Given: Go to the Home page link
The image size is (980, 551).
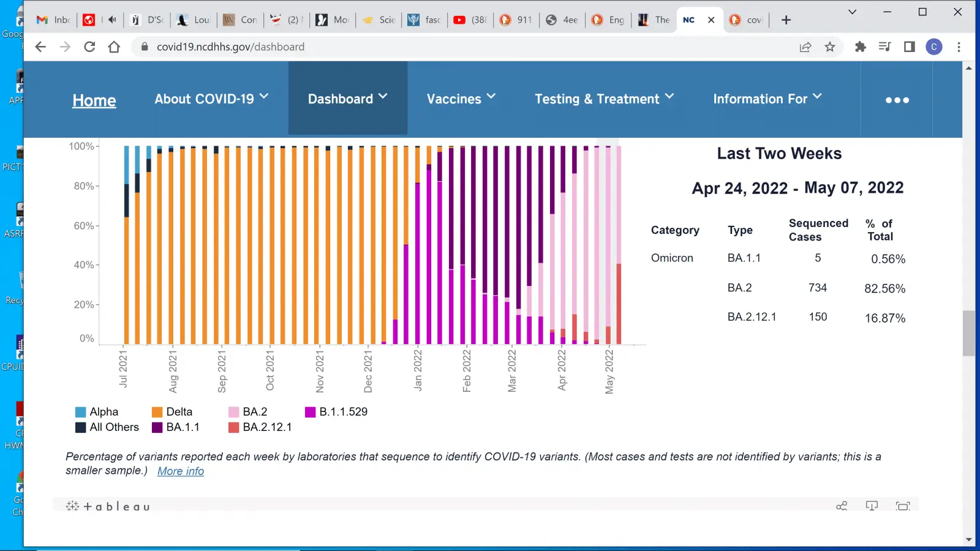Looking at the screenshot, I should [94, 100].
